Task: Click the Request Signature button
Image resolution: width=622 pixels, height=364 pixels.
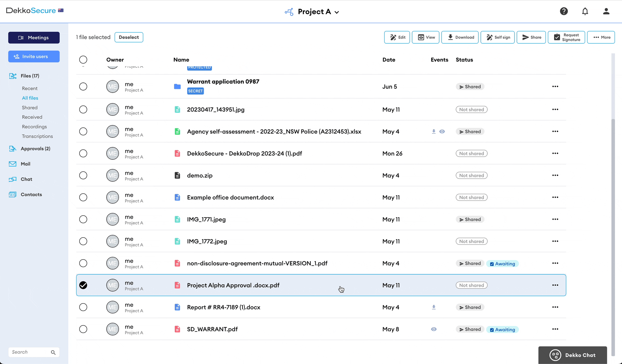Action: [x=566, y=37]
